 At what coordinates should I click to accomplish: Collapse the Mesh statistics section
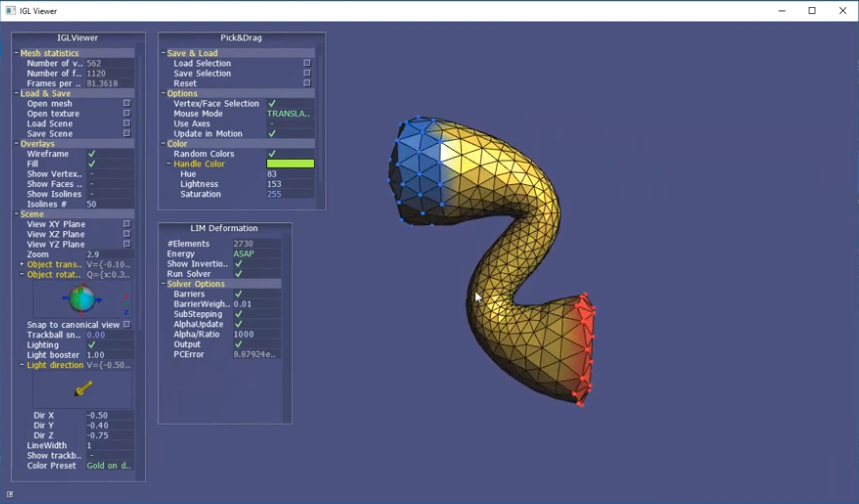[17, 53]
